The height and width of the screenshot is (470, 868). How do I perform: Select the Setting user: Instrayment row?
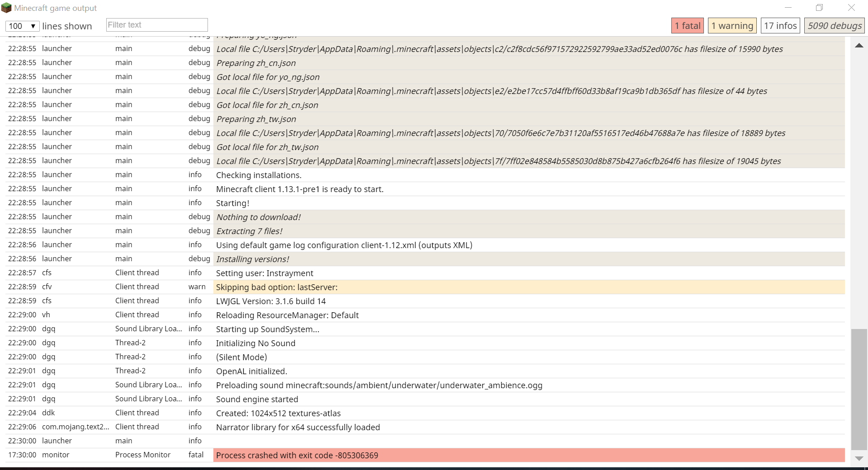click(x=264, y=273)
